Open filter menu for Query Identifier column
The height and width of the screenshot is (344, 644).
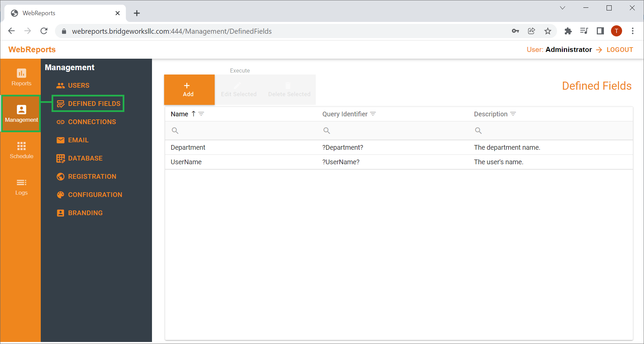point(373,114)
